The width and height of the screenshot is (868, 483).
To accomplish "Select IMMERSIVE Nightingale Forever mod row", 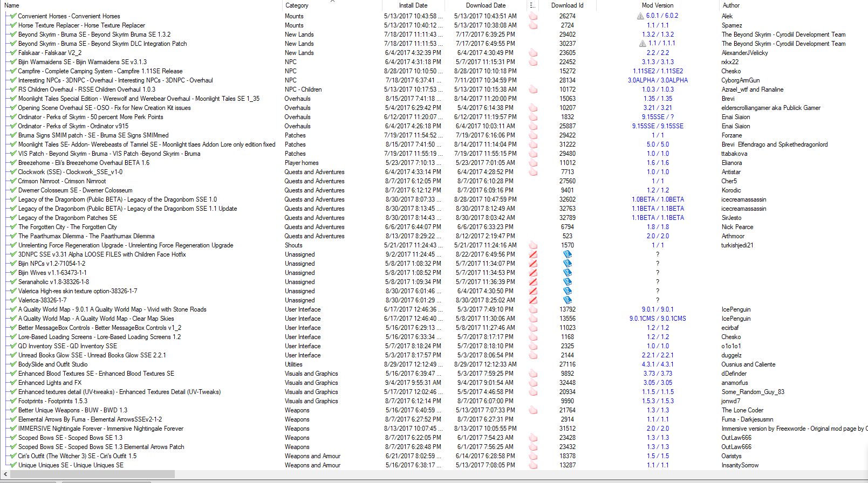I will tap(434, 429).
